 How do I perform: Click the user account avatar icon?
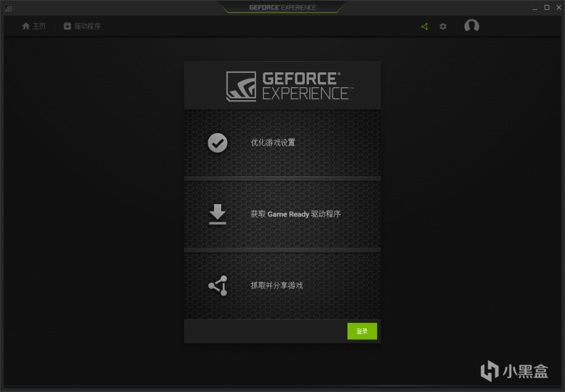tap(471, 26)
